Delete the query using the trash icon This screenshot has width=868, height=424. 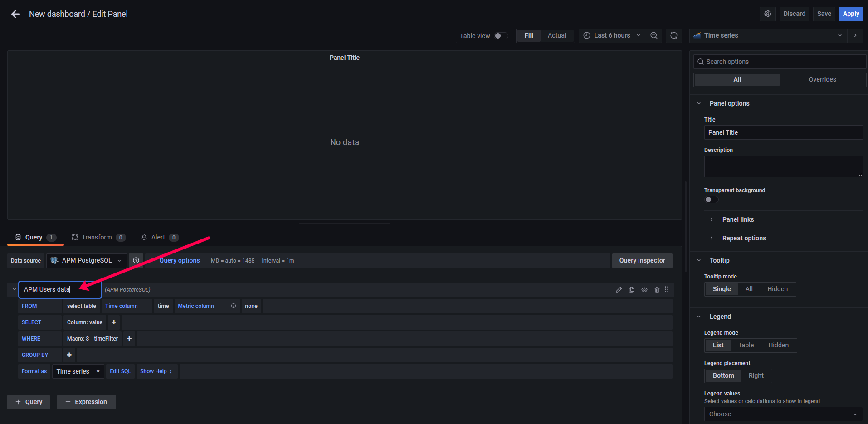[657, 290]
